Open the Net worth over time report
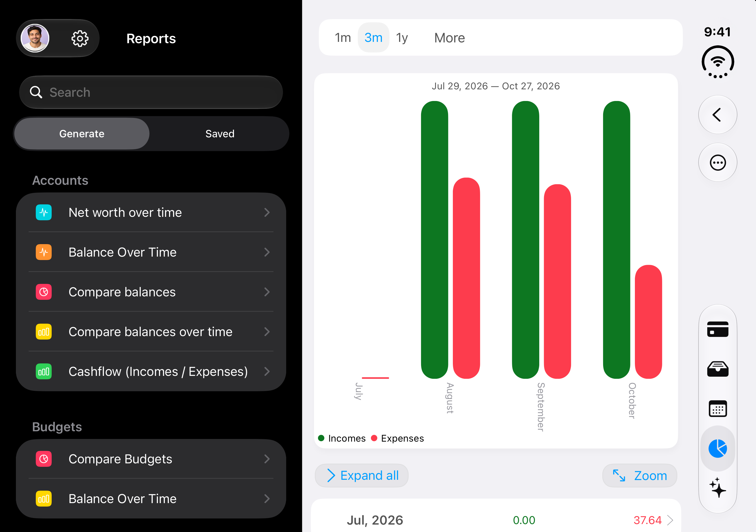This screenshot has height=532, width=756. coord(151,213)
